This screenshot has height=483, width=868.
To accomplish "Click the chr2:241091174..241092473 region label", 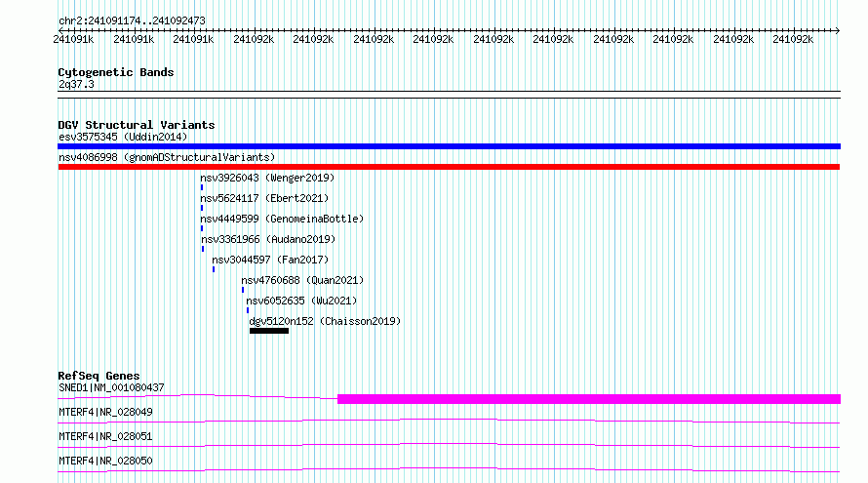I will pos(132,20).
